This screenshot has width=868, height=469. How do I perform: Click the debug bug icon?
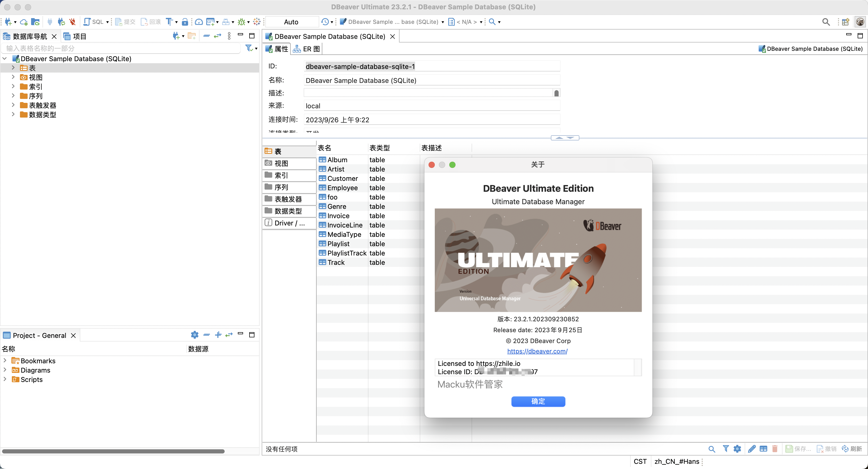click(241, 22)
